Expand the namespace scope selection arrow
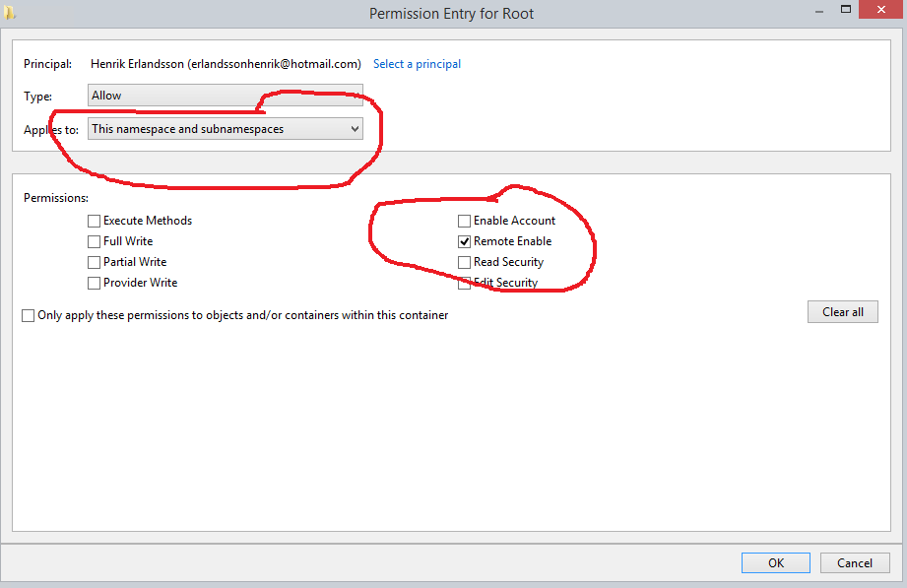Viewport: 907px width, 588px height. coord(353,128)
